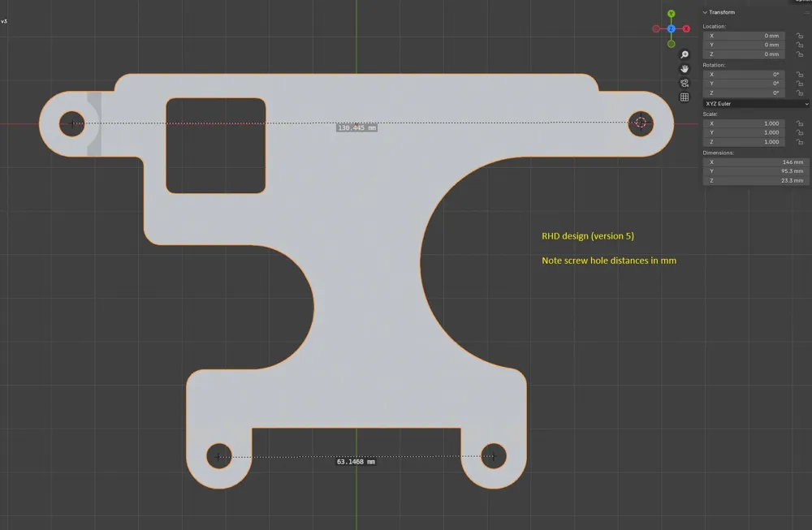Click the Location Y field
Screen dimensions: 812x530
[x=744, y=45]
